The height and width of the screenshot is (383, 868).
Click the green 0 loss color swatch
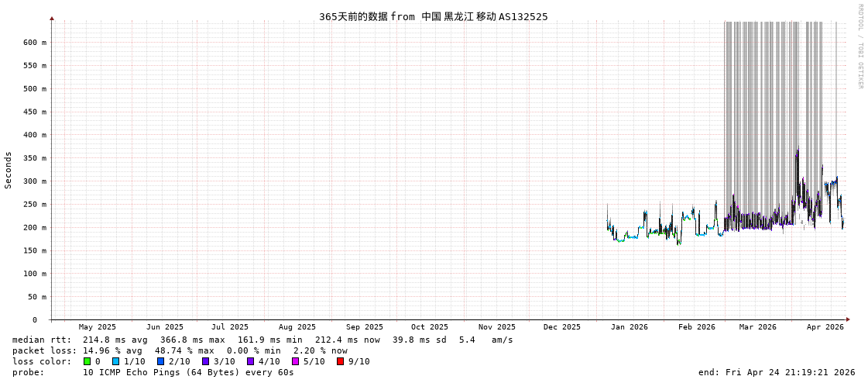pyautogui.click(x=87, y=361)
